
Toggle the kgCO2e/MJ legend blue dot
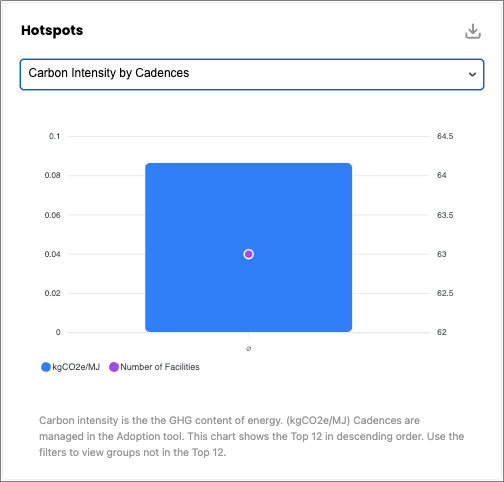point(46,367)
